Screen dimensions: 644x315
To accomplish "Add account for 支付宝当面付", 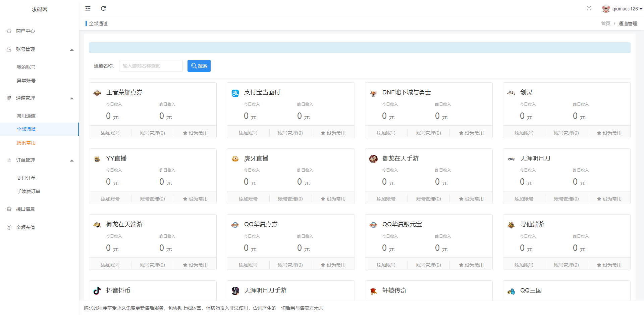I will [x=248, y=133].
